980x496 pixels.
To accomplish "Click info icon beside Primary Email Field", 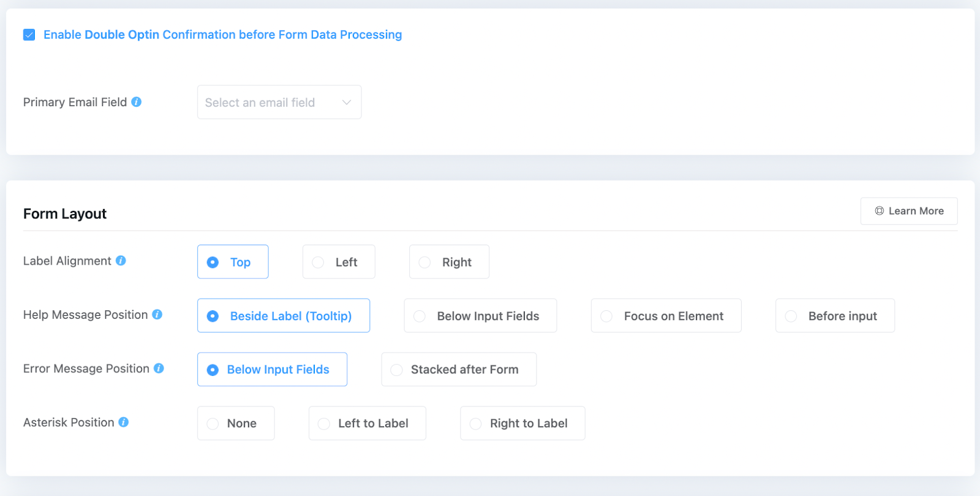I will tap(137, 102).
